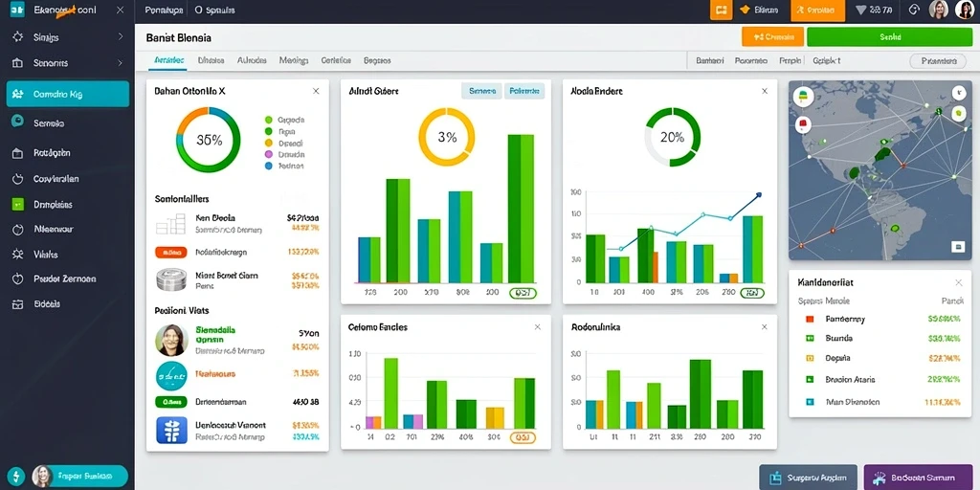The image size is (980, 490).
Task: Close the Kanidenerliat panel
Action: (x=959, y=282)
